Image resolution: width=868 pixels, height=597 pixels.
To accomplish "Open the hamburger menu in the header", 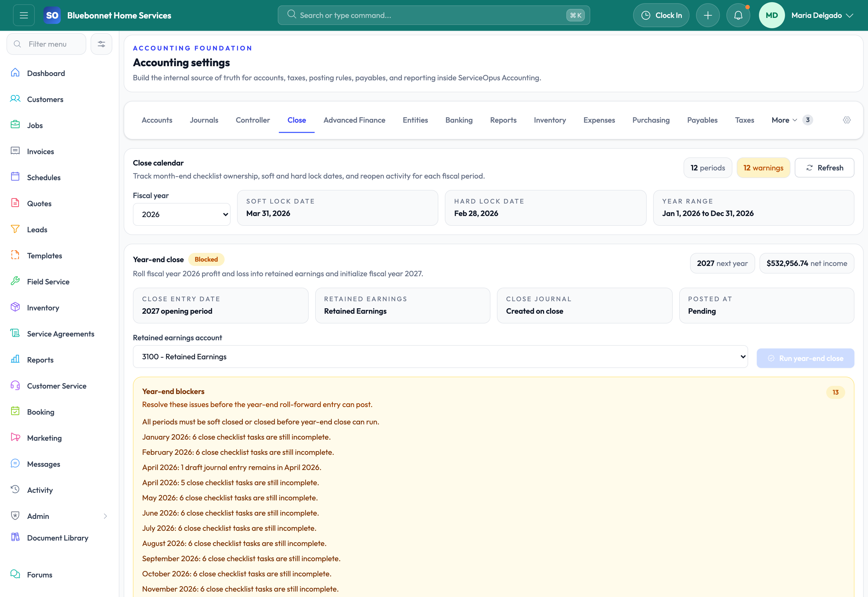I will [24, 15].
